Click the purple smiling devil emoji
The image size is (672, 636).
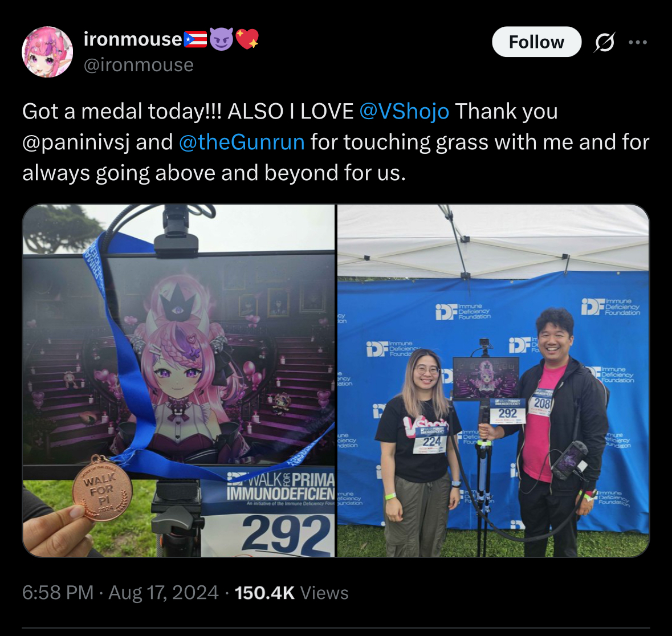coord(221,39)
